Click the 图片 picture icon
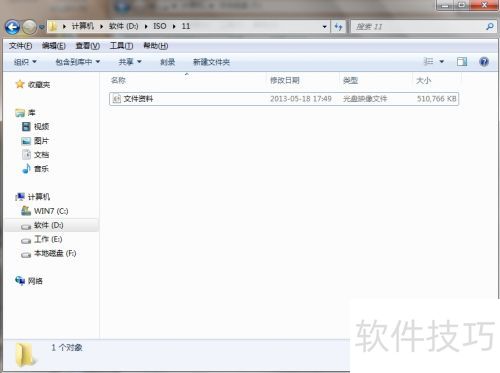The image size is (500, 373). click(x=26, y=141)
